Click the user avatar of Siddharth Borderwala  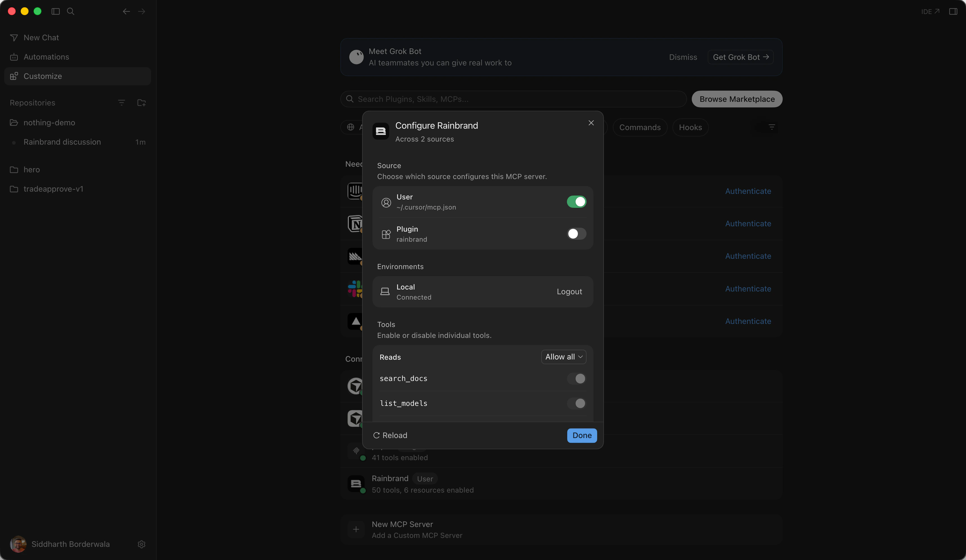pos(18,544)
